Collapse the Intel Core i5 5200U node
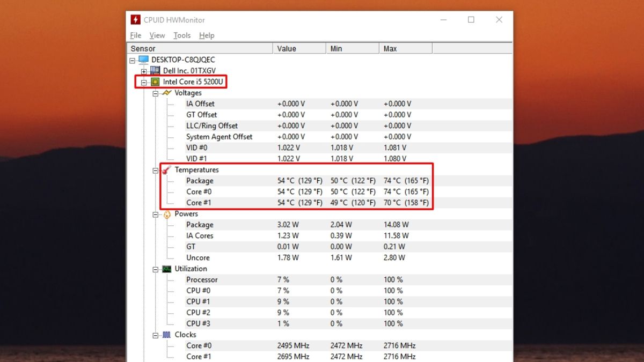This screenshot has width=644, height=362. pyautogui.click(x=144, y=83)
